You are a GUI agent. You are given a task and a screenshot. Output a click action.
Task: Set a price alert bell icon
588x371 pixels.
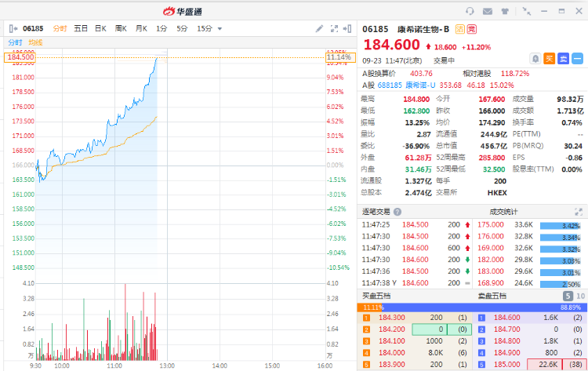(x=535, y=59)
